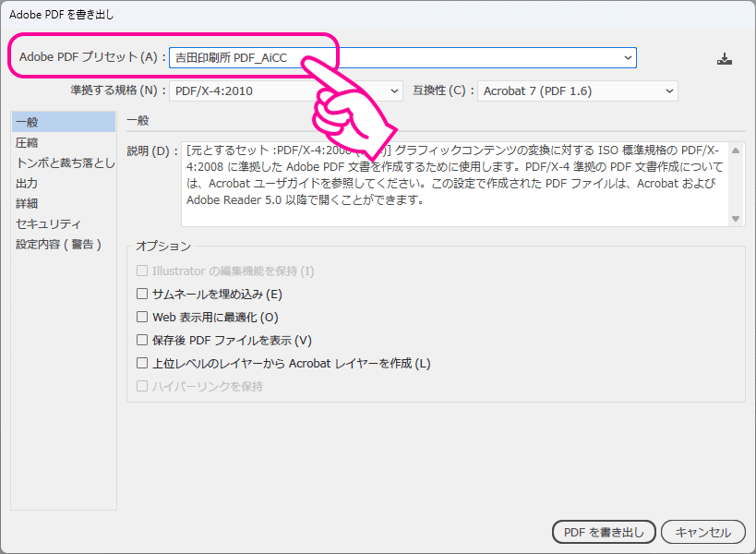Click the save preset download icon
Viewport: 756px width, 554px height.
click(x=725, y=59)
